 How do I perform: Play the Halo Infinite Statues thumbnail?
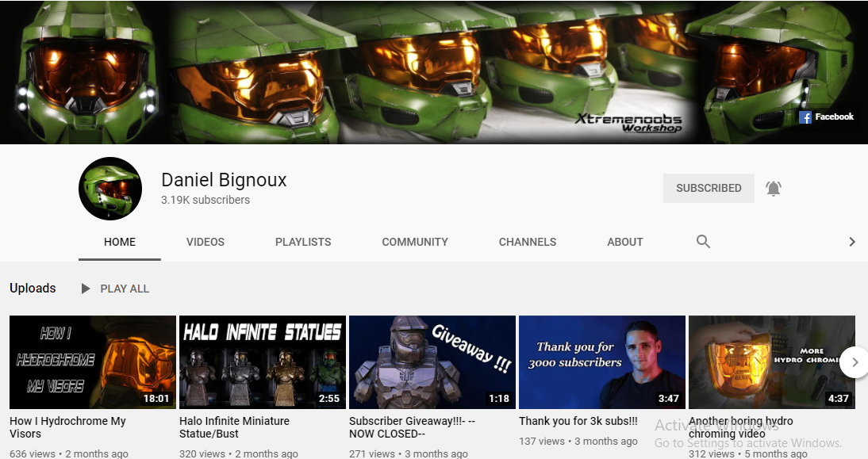263,362
